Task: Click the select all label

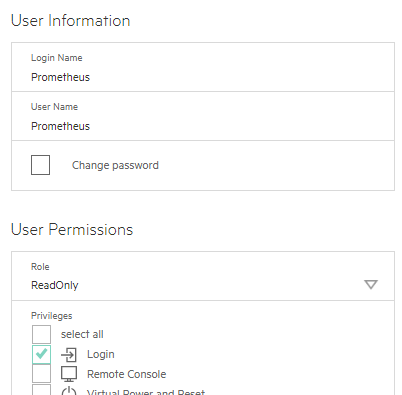Action: click(82, 334)
